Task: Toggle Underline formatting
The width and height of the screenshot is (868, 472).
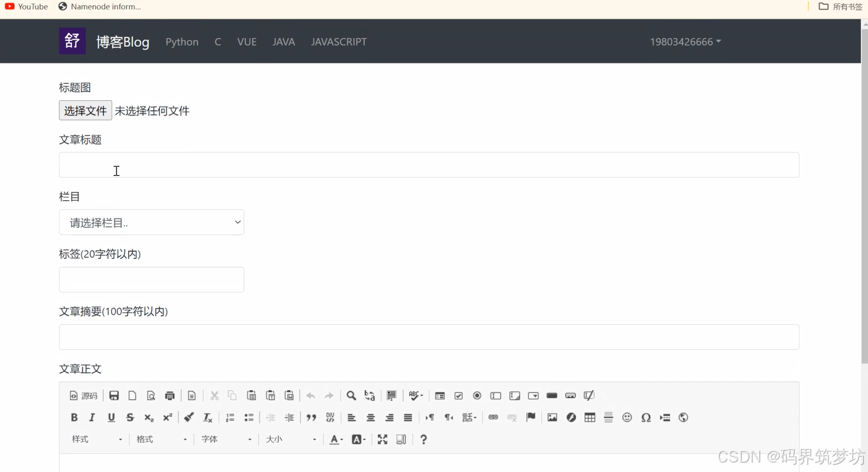Action: click(x=111, y=418)
